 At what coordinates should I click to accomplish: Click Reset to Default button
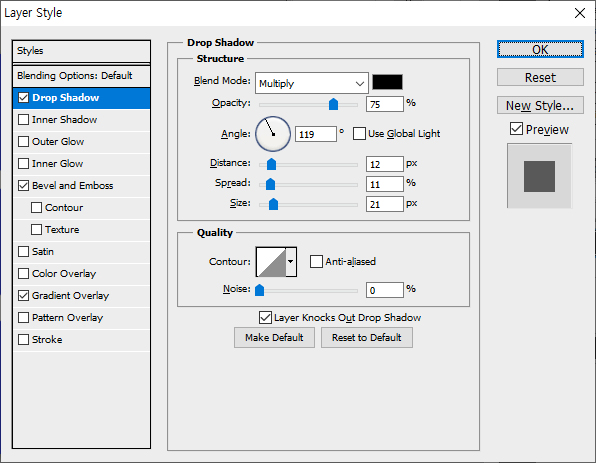tap(366, 338)
